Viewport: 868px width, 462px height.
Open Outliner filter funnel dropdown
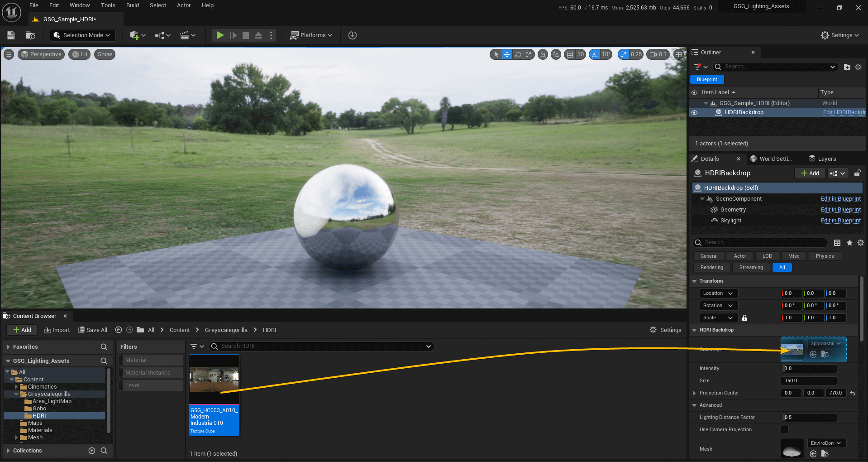pyautogui.click(x=701, y=67)
